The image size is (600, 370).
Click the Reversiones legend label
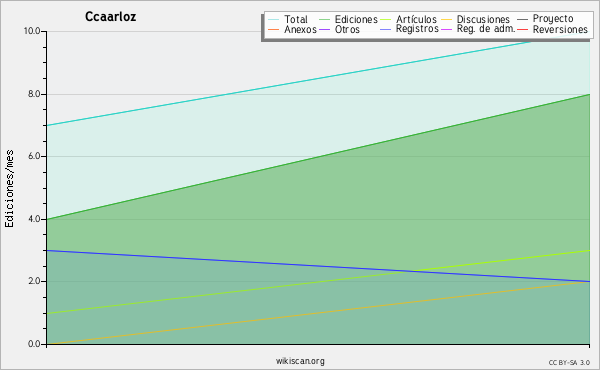coord(560,29)
